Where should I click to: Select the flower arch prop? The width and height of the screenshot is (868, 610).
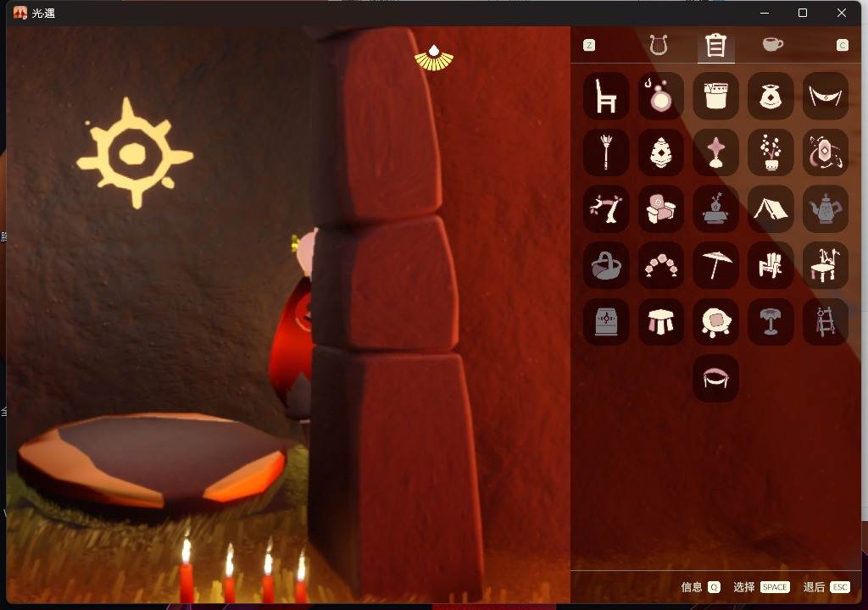pos(661,265)
